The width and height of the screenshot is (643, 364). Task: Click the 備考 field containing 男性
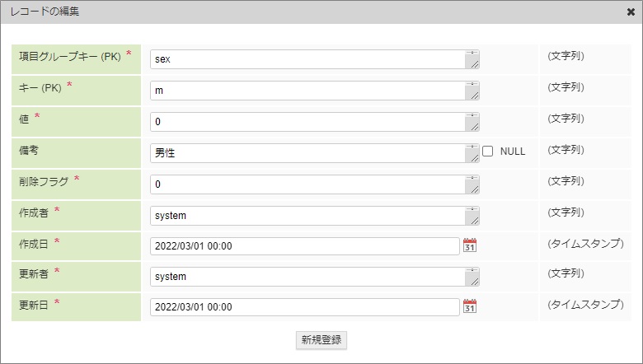tap(307, 153)
